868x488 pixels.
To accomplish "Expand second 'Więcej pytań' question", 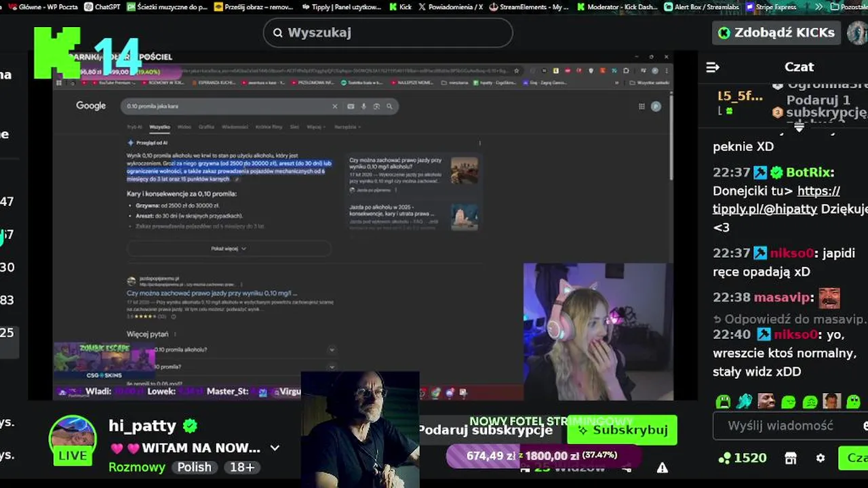I will pyautogui.click(x=332, y=367).
